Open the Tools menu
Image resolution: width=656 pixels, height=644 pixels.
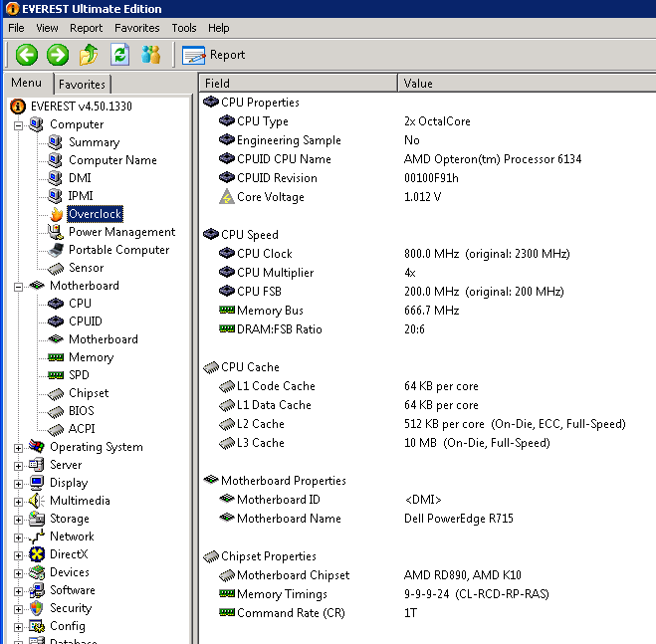point(184,28)
